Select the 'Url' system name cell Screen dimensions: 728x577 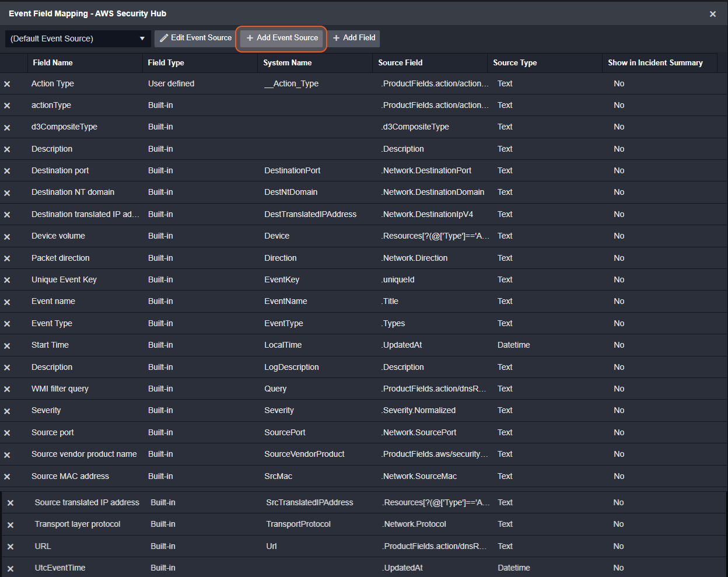272,546
